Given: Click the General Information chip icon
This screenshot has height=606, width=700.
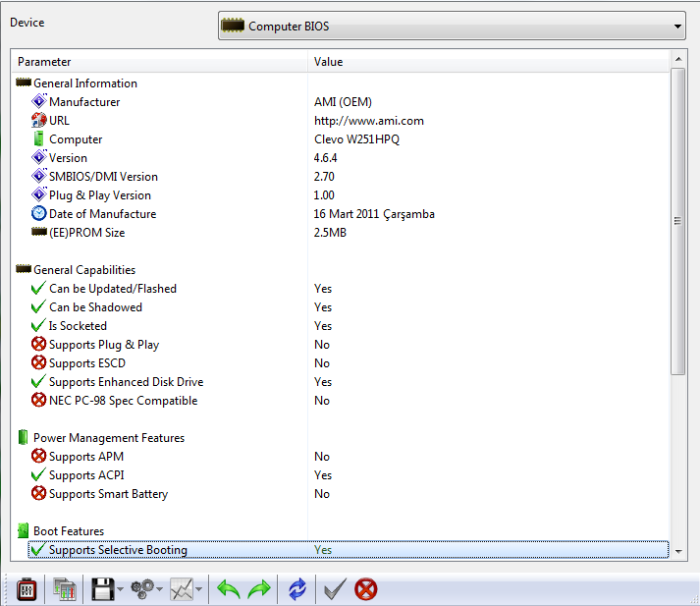Looking at the screenshot, I should (24, 83).
